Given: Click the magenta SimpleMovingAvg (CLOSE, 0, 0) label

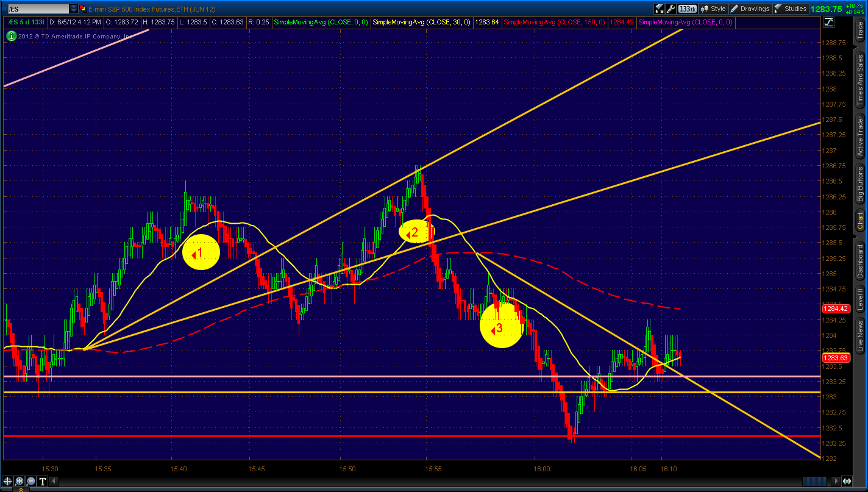Looking at the screenshot, I should [x=686, y=23].
